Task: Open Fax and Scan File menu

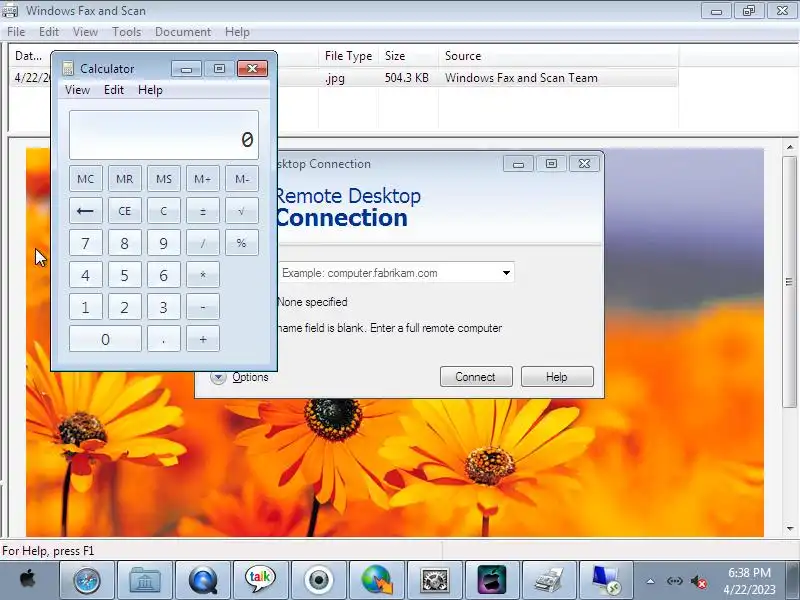Action: coord(16,32)
